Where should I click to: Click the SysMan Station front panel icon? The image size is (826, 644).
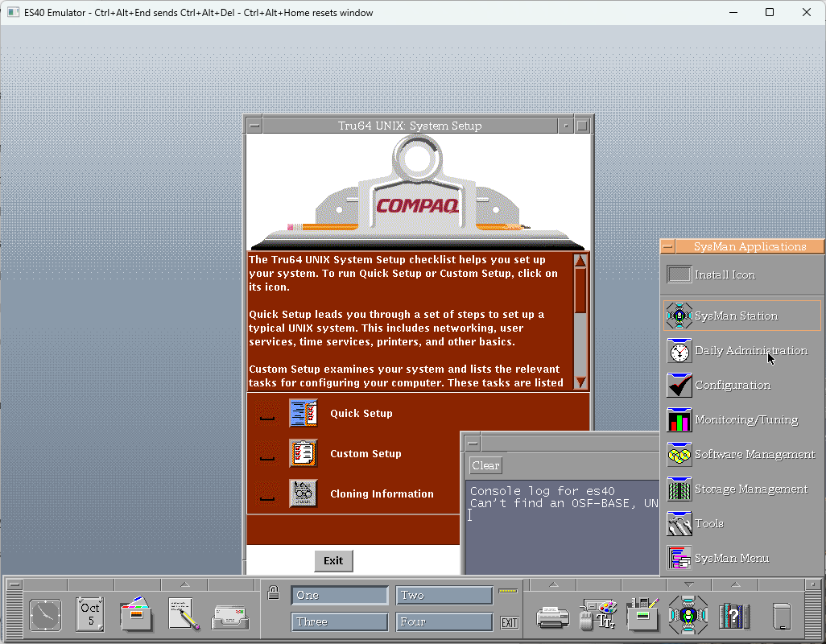click(x=688, y=614)
